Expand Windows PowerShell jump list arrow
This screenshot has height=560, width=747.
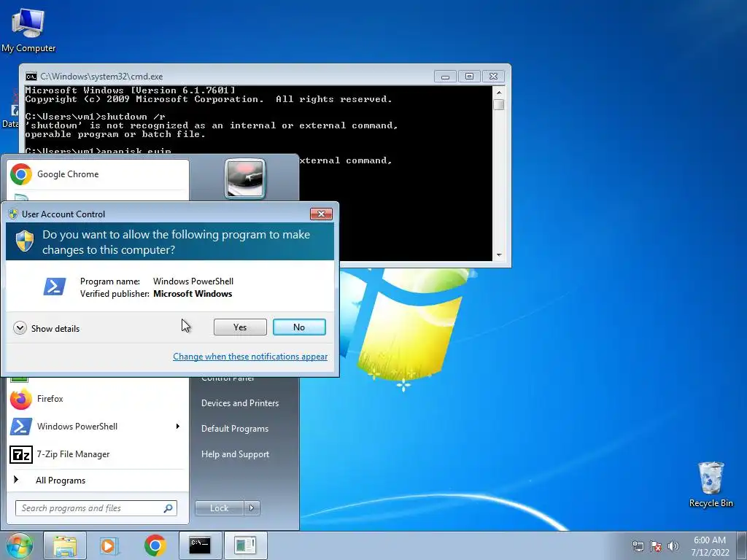[178, 426]
